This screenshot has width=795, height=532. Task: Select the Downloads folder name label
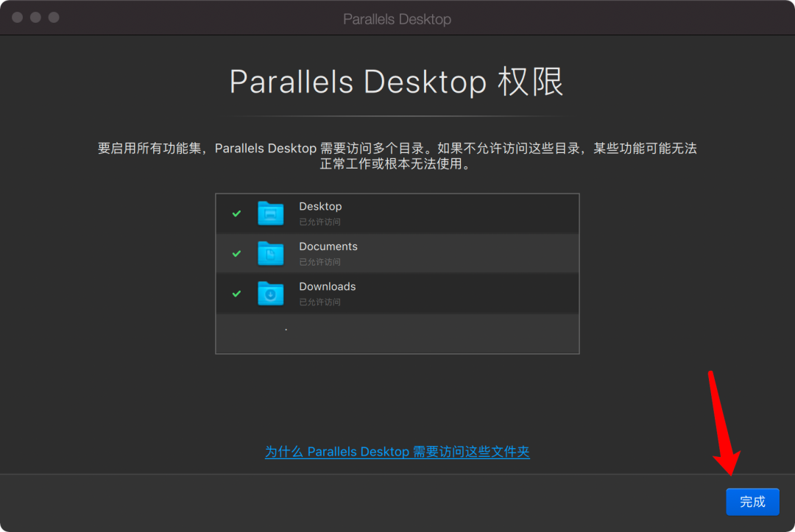pos(327,287)
